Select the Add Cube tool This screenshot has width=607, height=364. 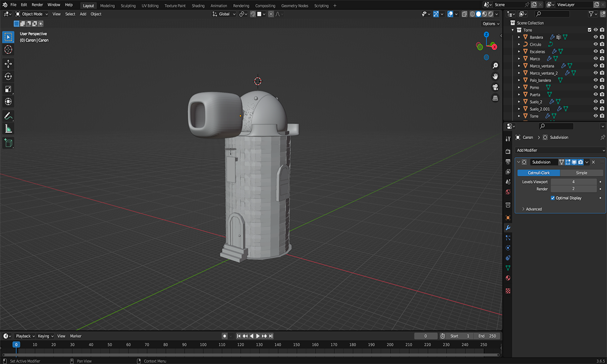8,143
